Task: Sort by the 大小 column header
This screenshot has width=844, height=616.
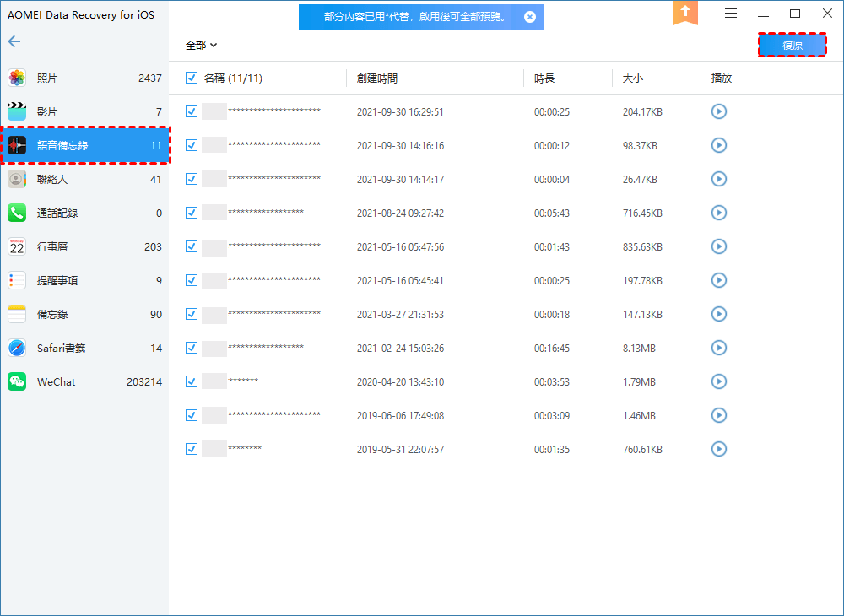Action: coord(632,78)
